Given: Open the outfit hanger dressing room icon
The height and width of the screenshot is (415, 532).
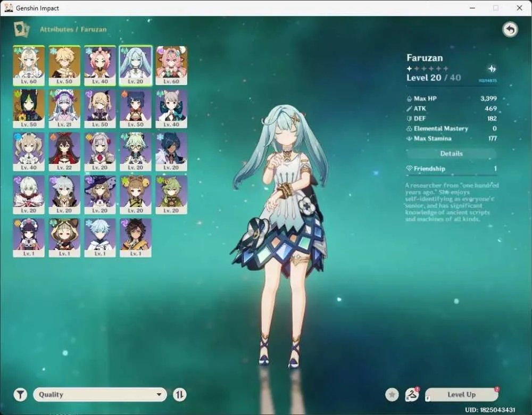Looking at the screenshot, I should click(x=412, y=395).
